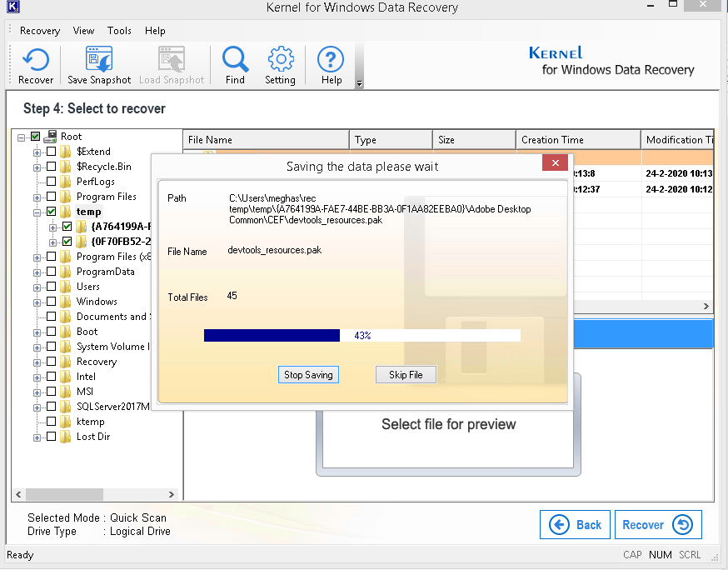
Task: Check the $Extend checkbox
Action: [52, 151]
